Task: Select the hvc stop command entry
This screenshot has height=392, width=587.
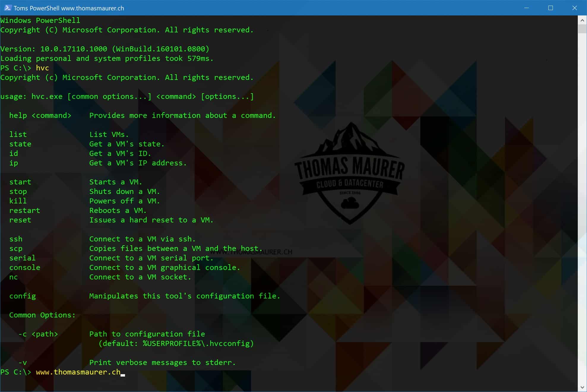Action: (18, 191)
